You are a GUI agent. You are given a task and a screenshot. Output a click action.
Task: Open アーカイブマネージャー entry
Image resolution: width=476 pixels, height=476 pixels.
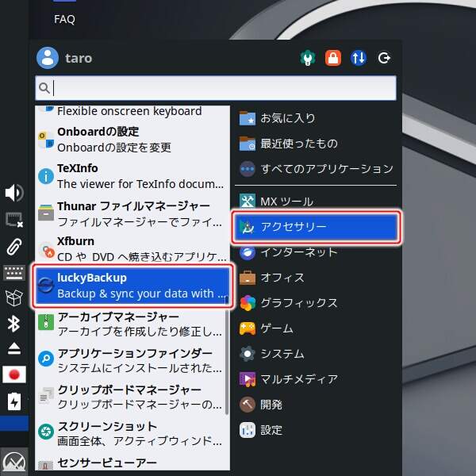(x=132, y=323)
